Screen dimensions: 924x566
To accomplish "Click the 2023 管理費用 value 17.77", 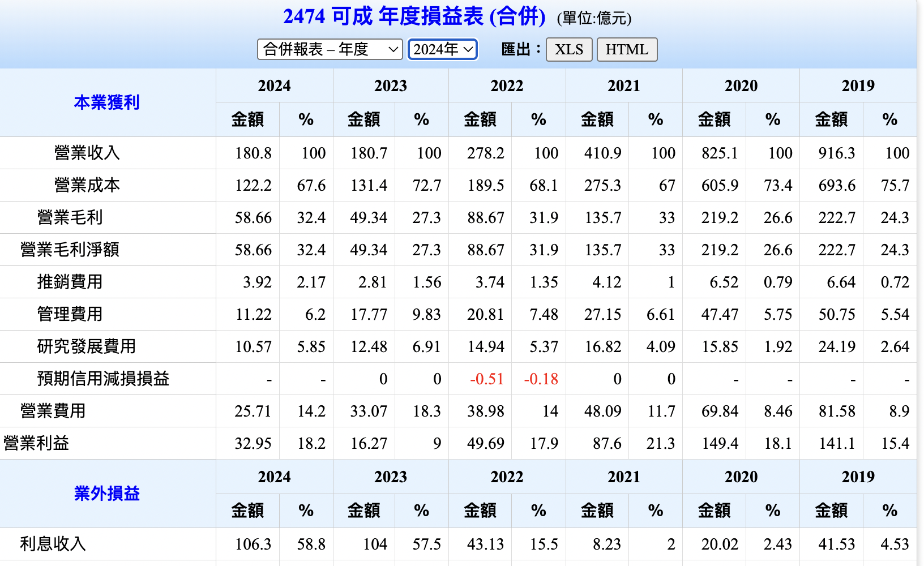I will coord(369,314).
